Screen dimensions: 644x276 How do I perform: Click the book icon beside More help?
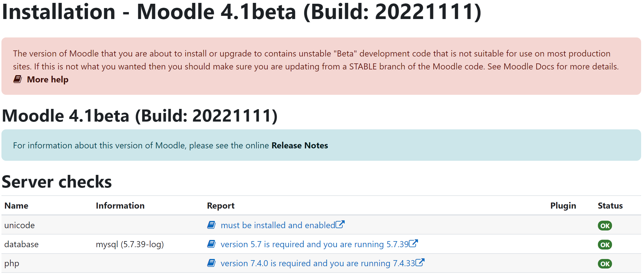click(18, 79)
